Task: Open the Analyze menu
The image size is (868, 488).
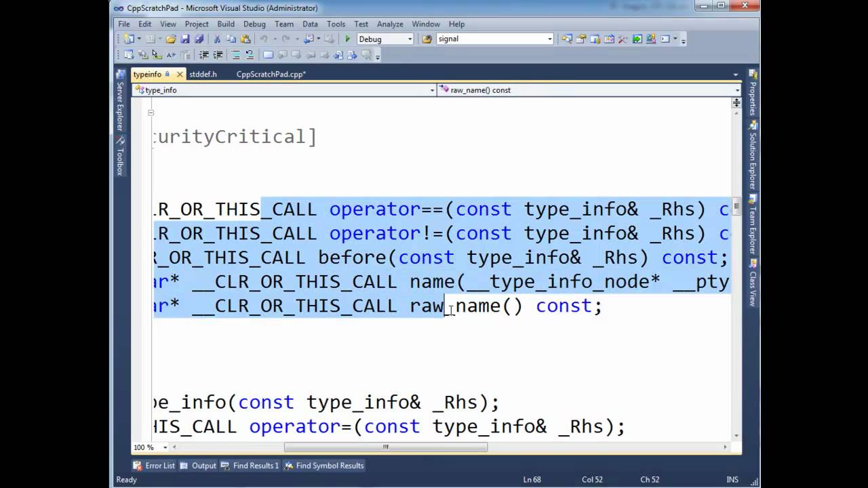Action: pos(390,24)
